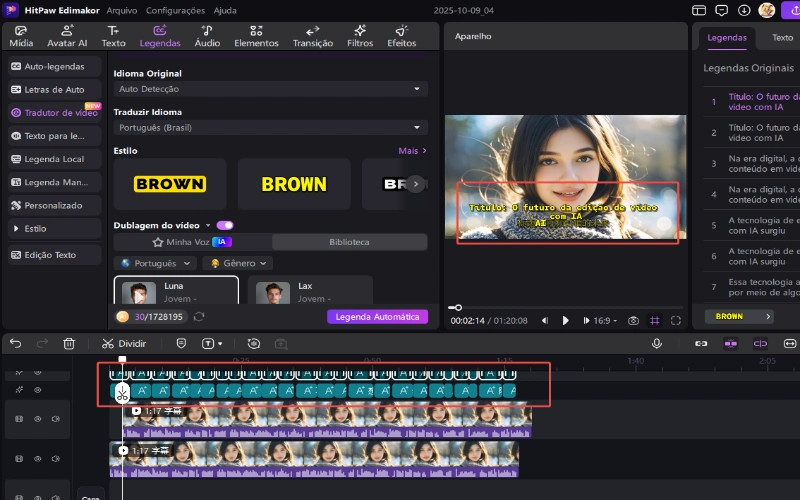Viewport: 800px width, 500px height.
Task: Mute the second video track audio
Action: click(55, 458)
